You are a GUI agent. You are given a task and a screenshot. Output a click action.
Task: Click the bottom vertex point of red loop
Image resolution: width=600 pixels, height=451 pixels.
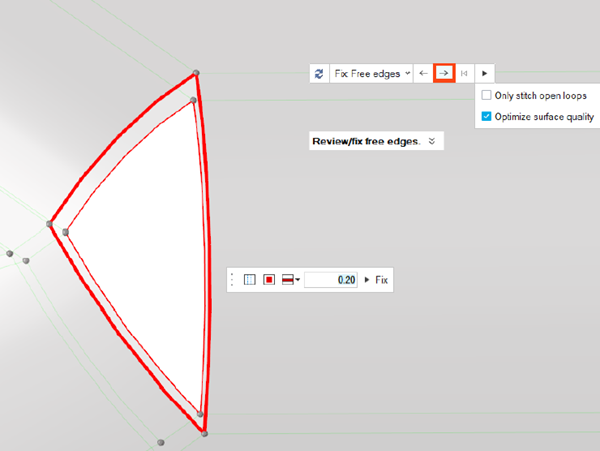point(204,433)
